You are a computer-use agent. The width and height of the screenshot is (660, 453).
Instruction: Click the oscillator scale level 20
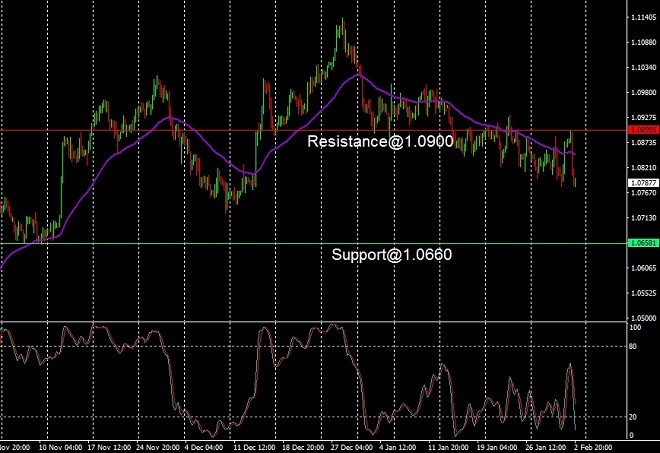[x=633, y=417]
